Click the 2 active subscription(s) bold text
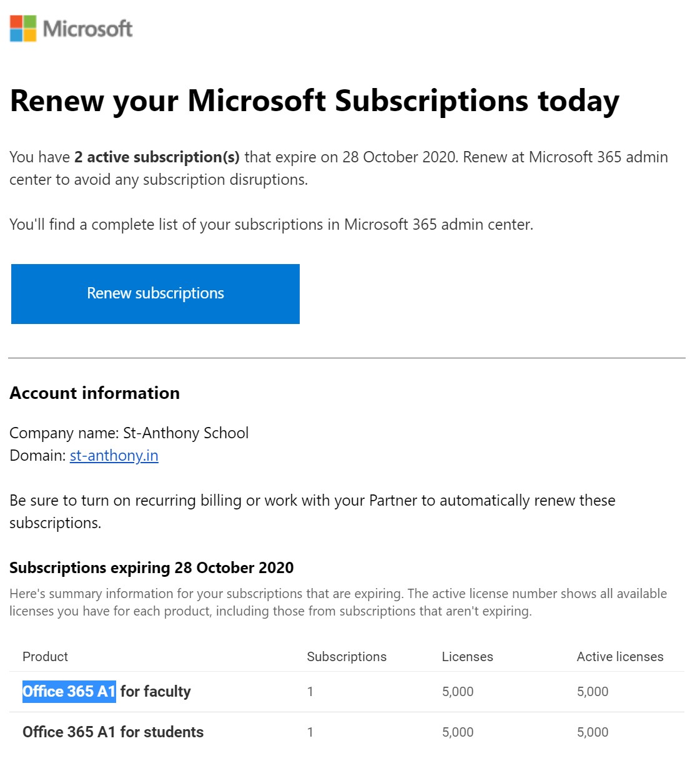700x761 pixels. [157, 157]
